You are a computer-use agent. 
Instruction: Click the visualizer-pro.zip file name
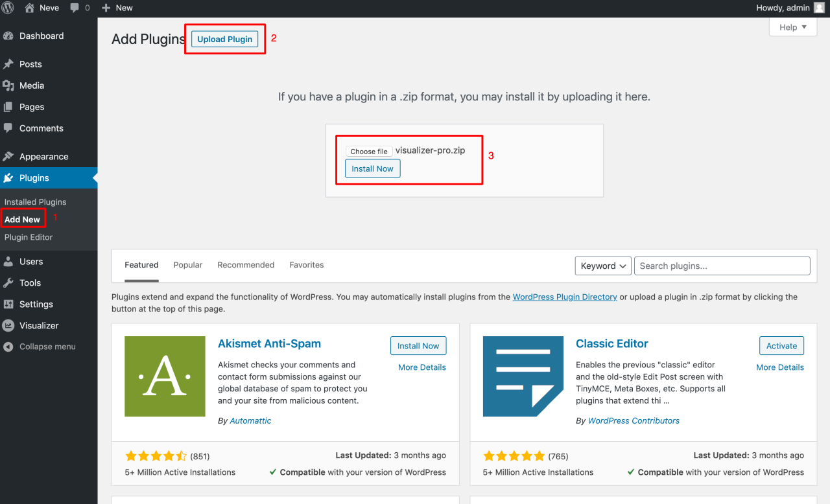(430, 150)
